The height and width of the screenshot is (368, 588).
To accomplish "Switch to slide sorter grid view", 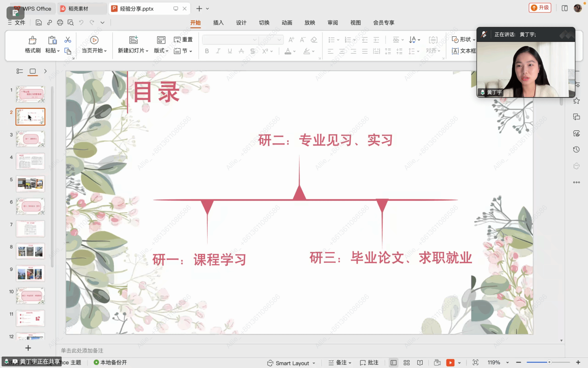I will pyautogui.click(x=407, y=363).
